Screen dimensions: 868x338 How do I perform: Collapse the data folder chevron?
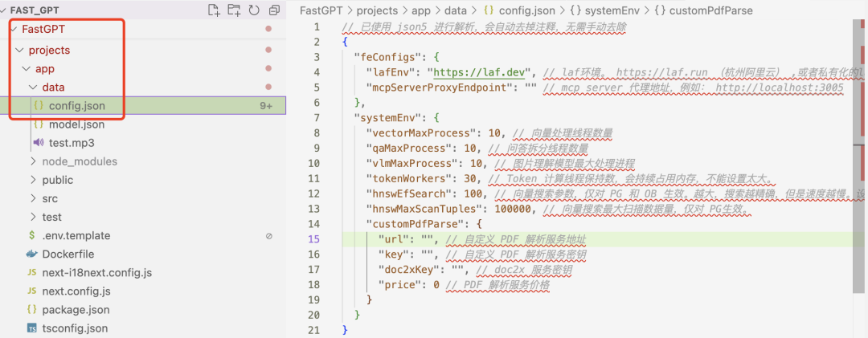[x=33, y=88]
